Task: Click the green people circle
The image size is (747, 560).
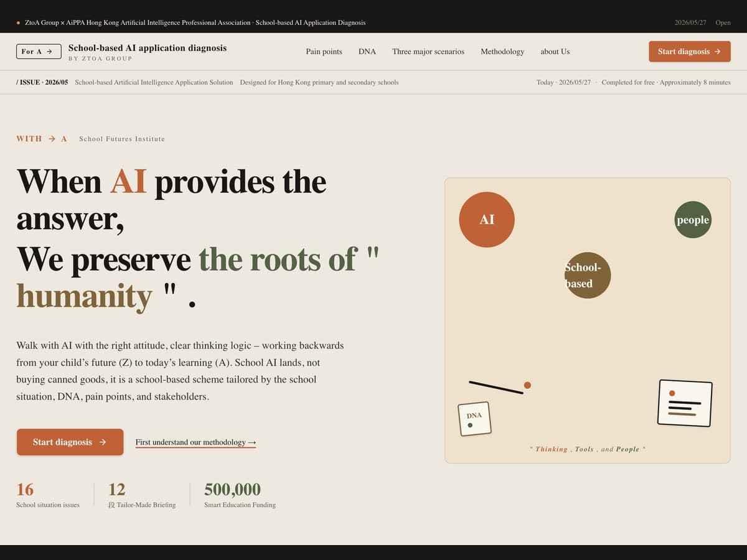Action: pyautogui.click(x=693, y=220)
